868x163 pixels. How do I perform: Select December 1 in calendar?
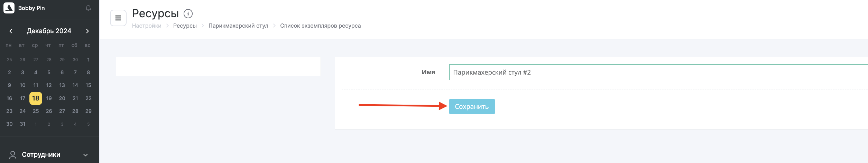click(89, 60)
